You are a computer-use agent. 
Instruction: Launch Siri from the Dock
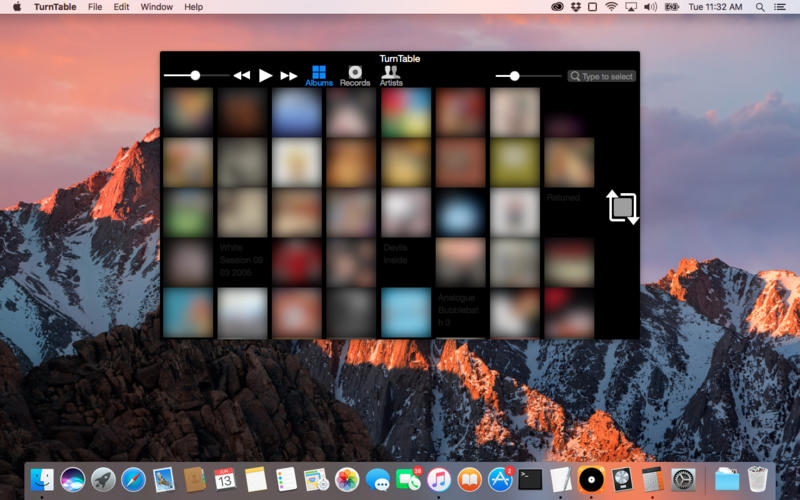(73, 480)
